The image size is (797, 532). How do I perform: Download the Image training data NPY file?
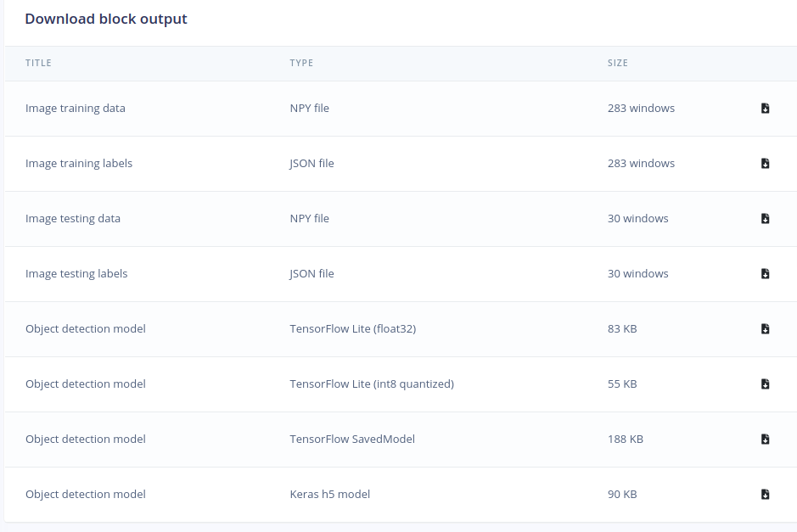click(x=765, y=109)
